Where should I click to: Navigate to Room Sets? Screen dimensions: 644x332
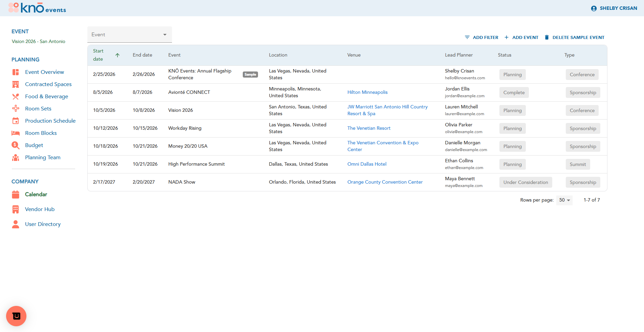(x=38, y=109)
